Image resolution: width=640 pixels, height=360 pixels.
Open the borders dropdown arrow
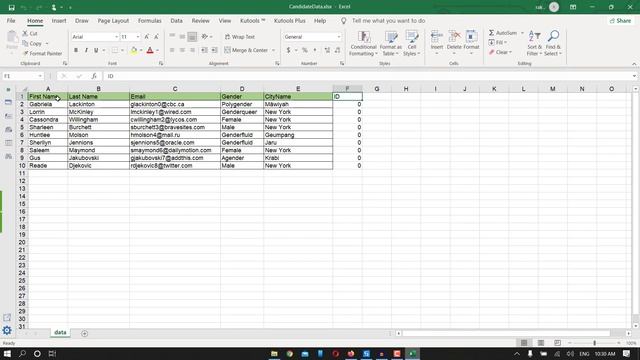122,50
